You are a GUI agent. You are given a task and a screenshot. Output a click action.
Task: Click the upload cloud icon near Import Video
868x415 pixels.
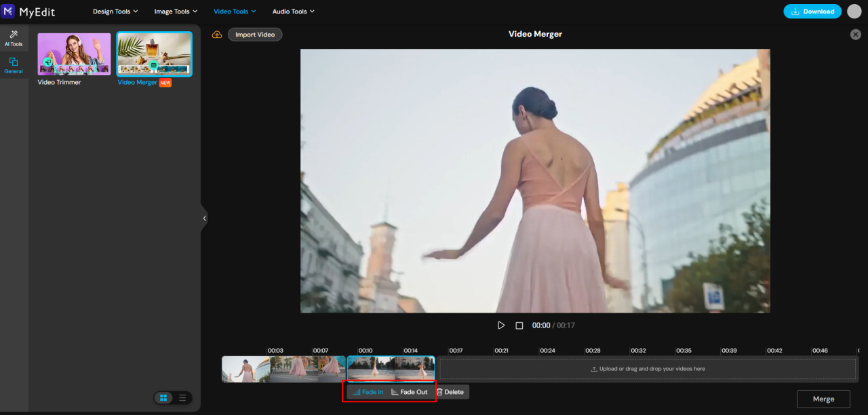[217, 34]
